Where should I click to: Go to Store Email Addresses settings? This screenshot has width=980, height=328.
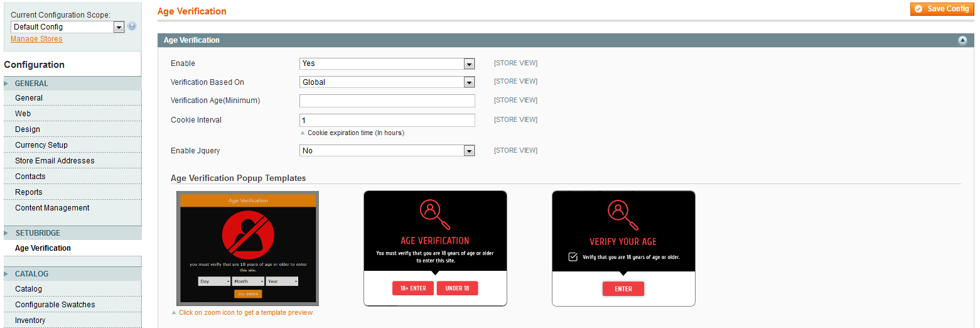[55, 161]
